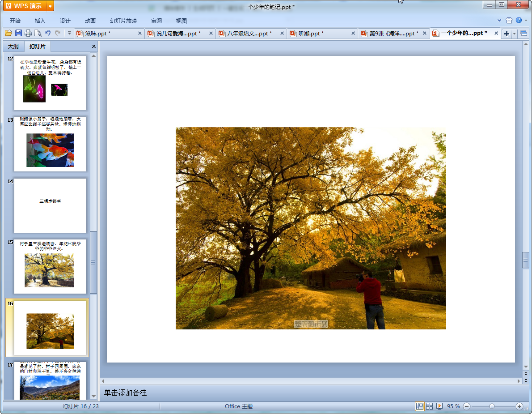Start slideshow from status bar icon
532x414 pixels.
[x=439, y=406]
